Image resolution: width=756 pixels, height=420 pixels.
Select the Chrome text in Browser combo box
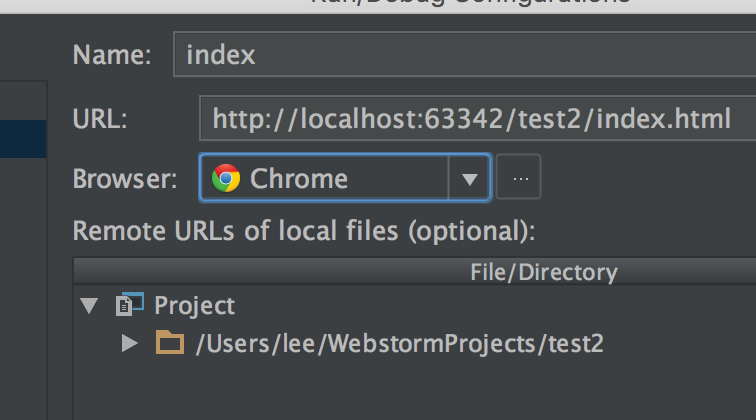(299, 179)
